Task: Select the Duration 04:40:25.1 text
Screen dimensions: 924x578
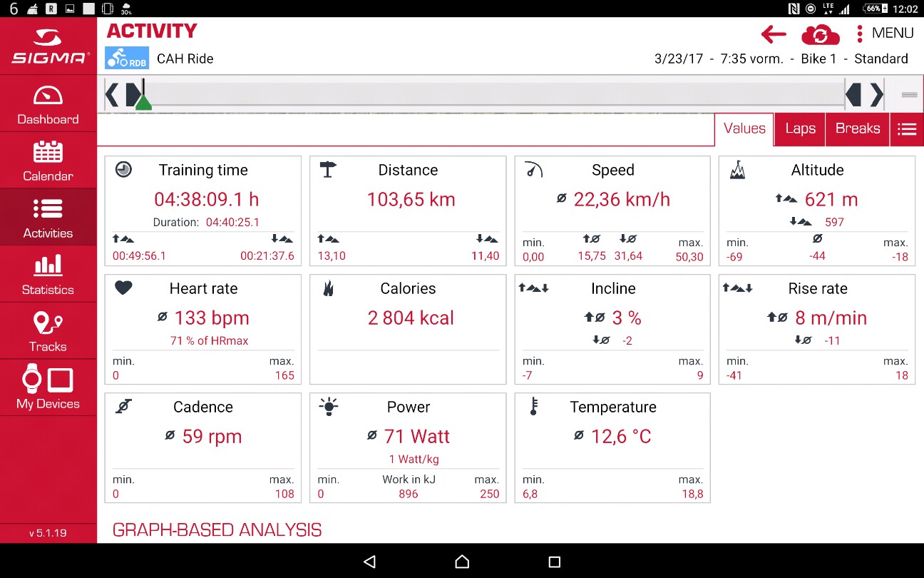Action: (206, 222)
